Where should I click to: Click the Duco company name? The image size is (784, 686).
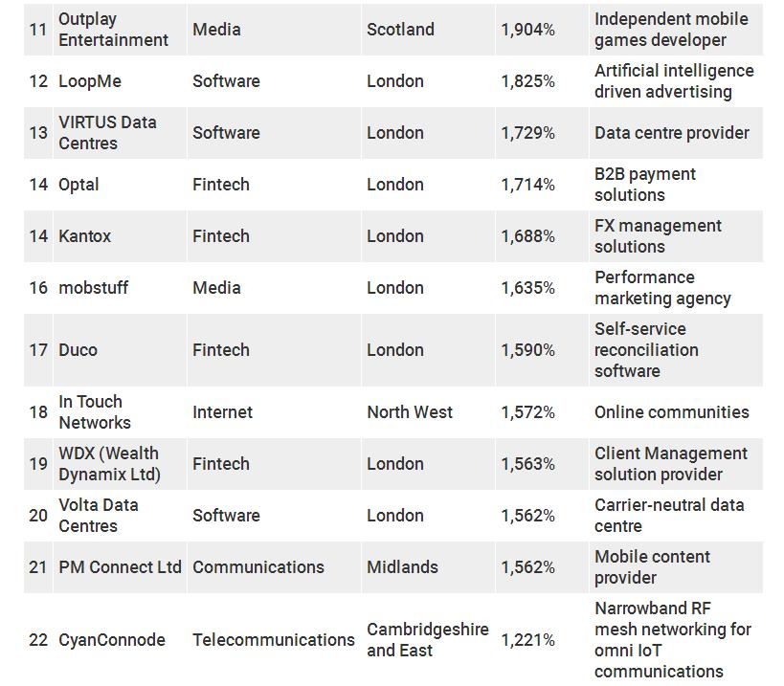(x=78, y=350)
